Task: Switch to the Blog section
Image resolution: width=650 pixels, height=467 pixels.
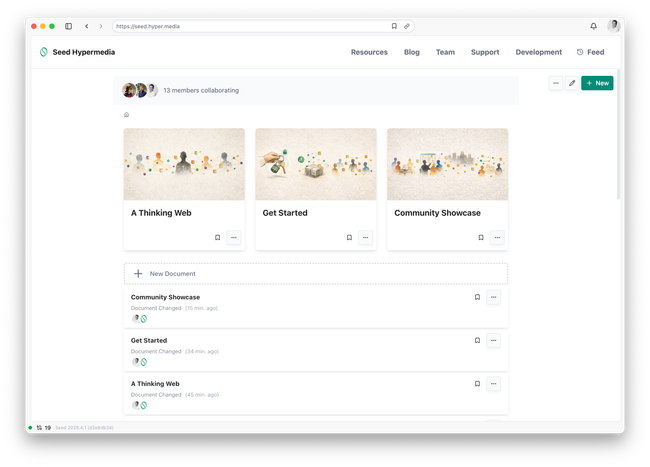Action: (411, 52)
